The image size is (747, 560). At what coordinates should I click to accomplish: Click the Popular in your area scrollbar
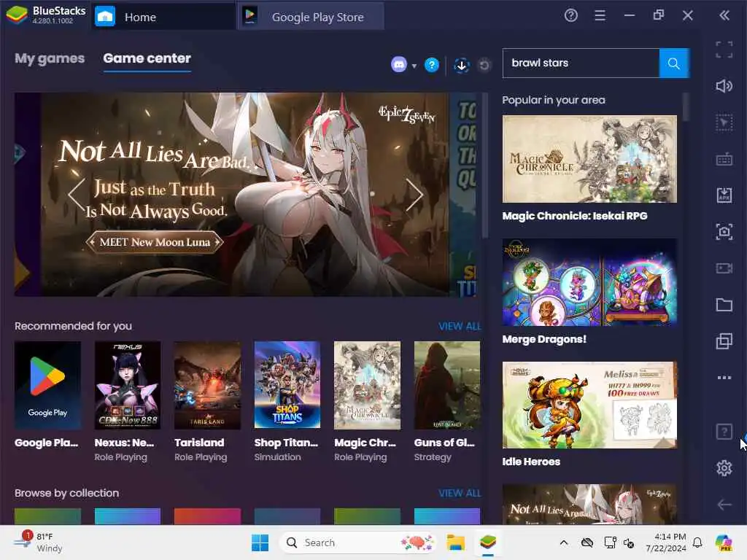[686, 106]
